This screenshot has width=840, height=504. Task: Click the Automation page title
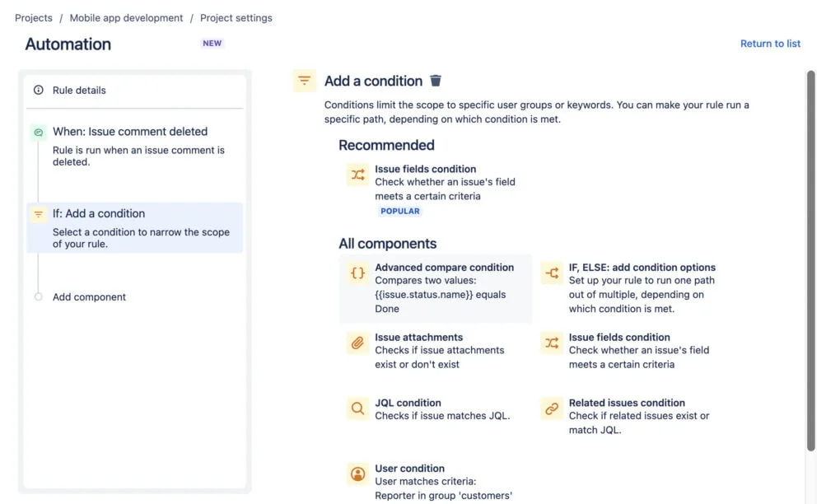(x=68, y=44)
